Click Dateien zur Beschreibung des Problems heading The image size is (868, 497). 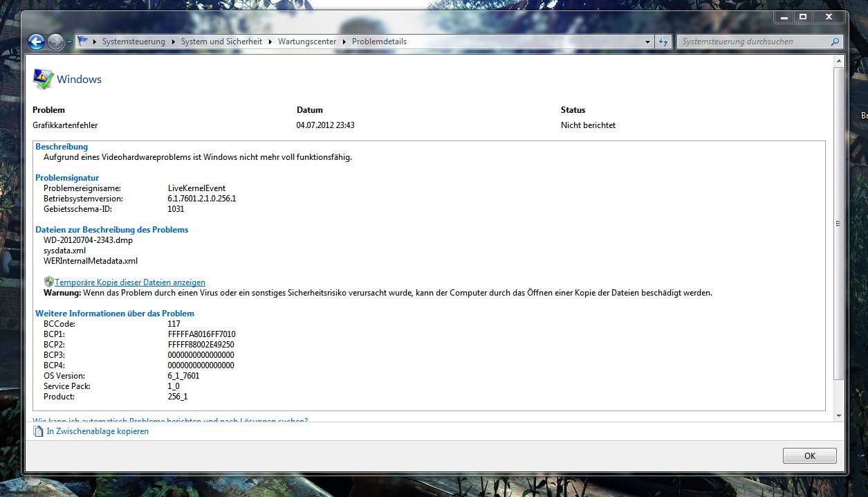click(x=111, y=230)
